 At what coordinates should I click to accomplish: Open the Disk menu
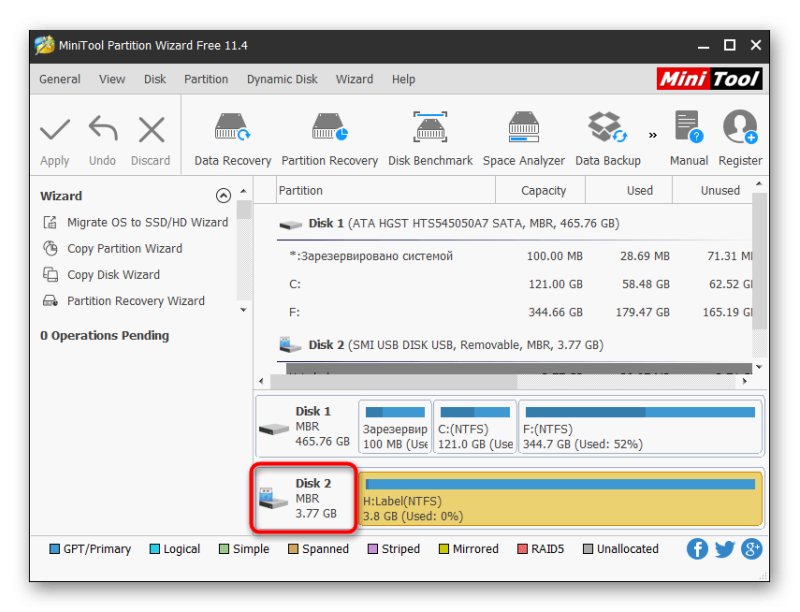[x=155, y=79]
